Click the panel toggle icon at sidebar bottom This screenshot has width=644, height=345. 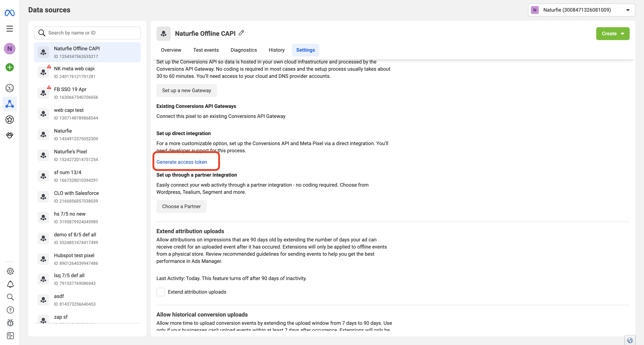click(10, 336)
